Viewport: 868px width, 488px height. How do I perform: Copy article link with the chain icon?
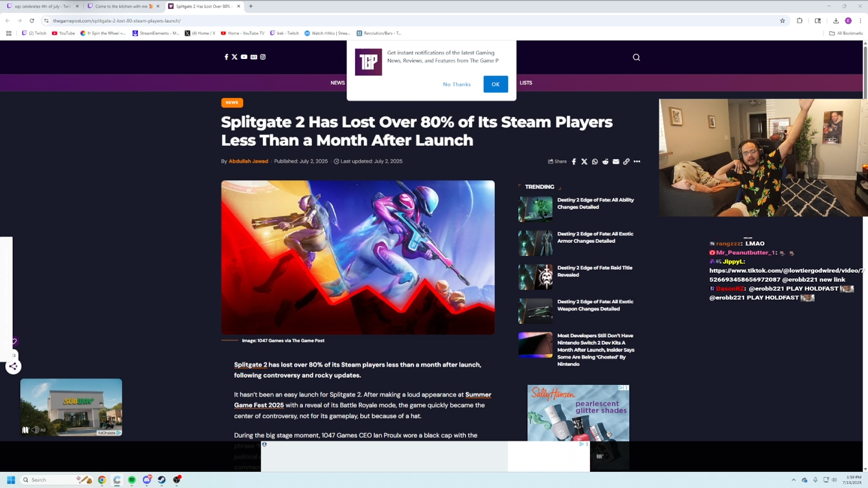click(626, 161)
